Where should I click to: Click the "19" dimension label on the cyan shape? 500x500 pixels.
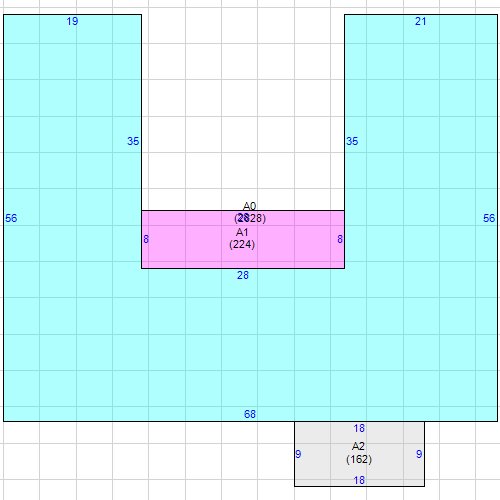point(72,21)
